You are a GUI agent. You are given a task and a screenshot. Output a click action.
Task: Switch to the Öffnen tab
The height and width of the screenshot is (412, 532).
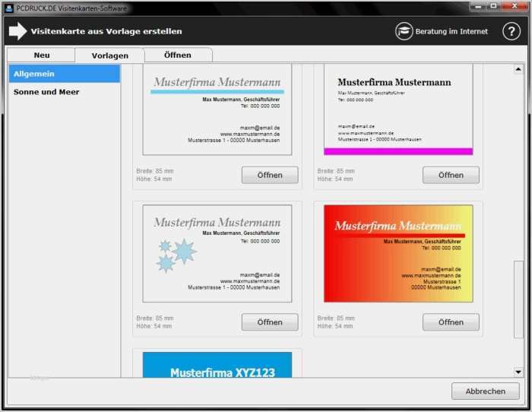point(178,55)
